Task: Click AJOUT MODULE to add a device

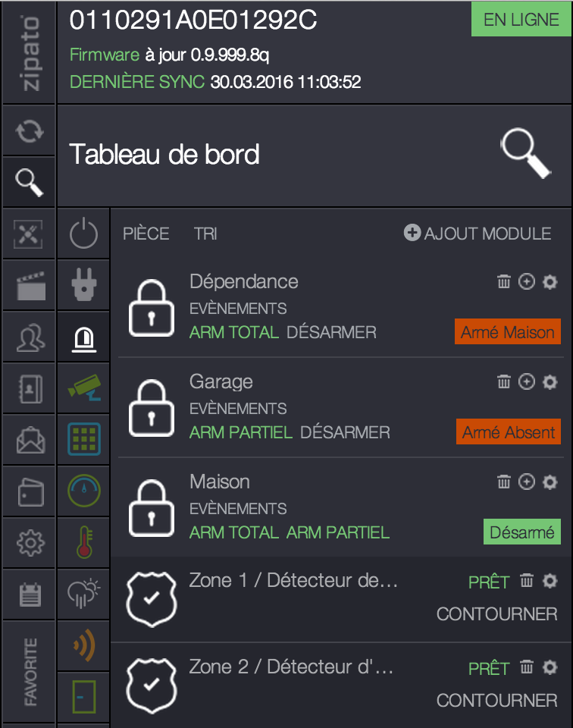Action: coord(477,234)
